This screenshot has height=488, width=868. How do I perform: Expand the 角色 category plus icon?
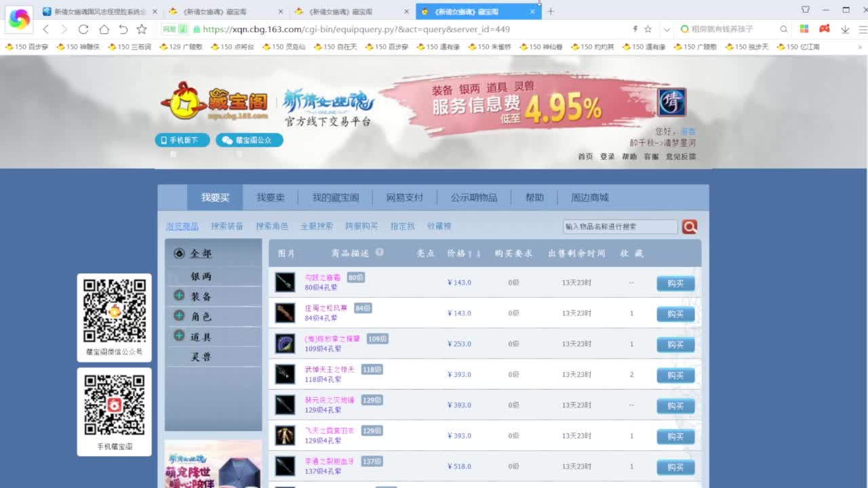pyautogui.click(x=179, y=316)
